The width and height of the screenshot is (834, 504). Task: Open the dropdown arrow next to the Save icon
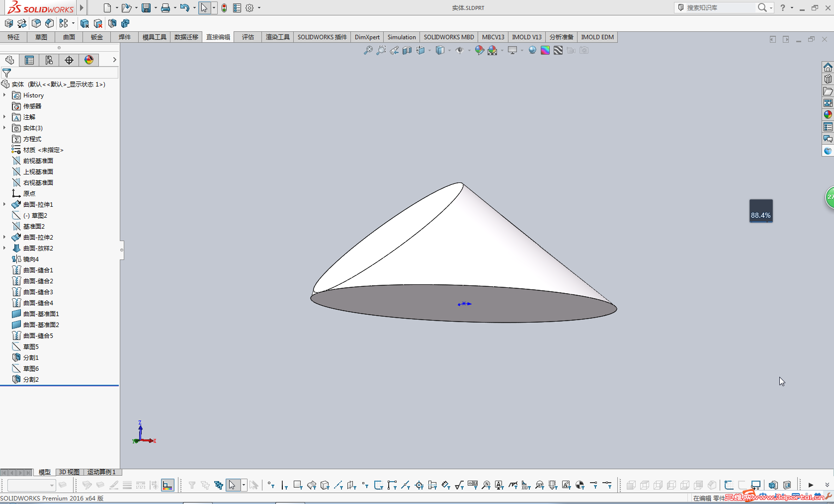155,8
